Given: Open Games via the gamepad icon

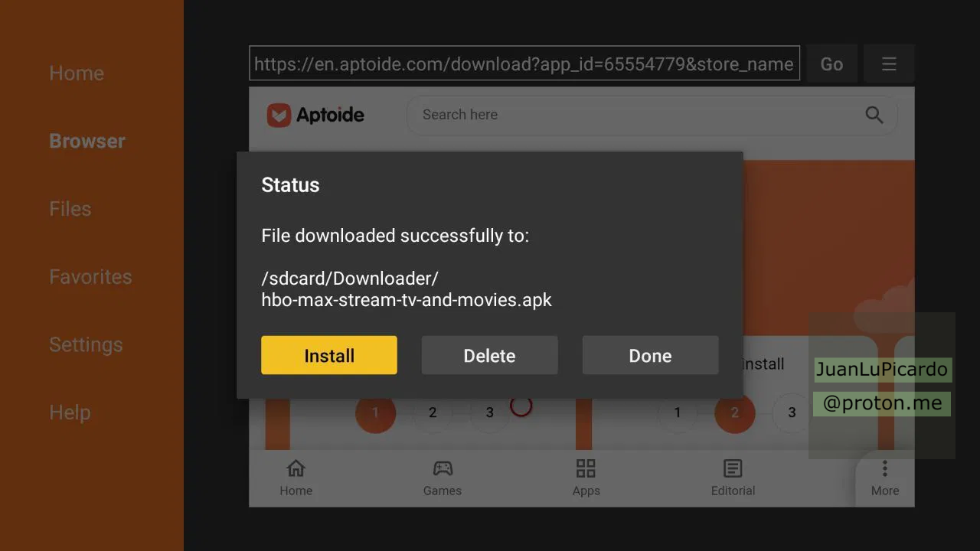Looking at the screenshot, I should (443, 468).
